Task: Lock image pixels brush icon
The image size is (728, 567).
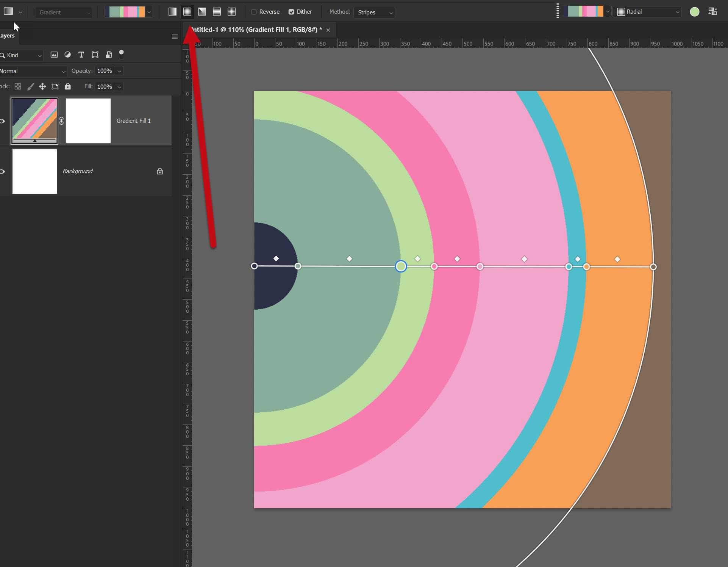Action: click(x=30, y=86)
